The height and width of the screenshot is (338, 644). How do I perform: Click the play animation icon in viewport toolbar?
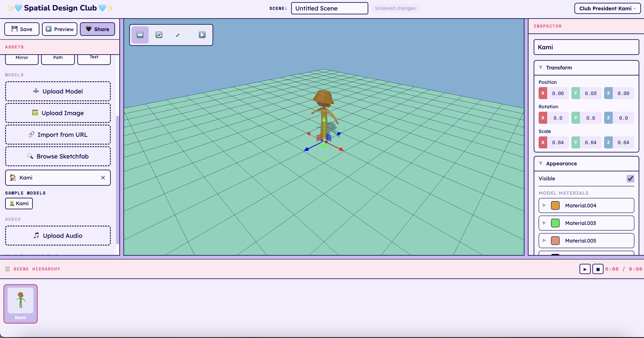pos(202,35)
